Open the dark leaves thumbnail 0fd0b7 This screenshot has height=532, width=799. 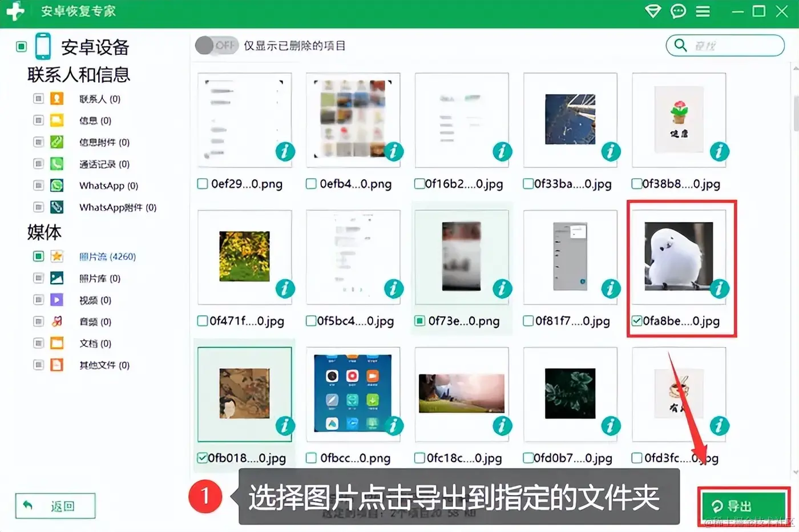570,393
